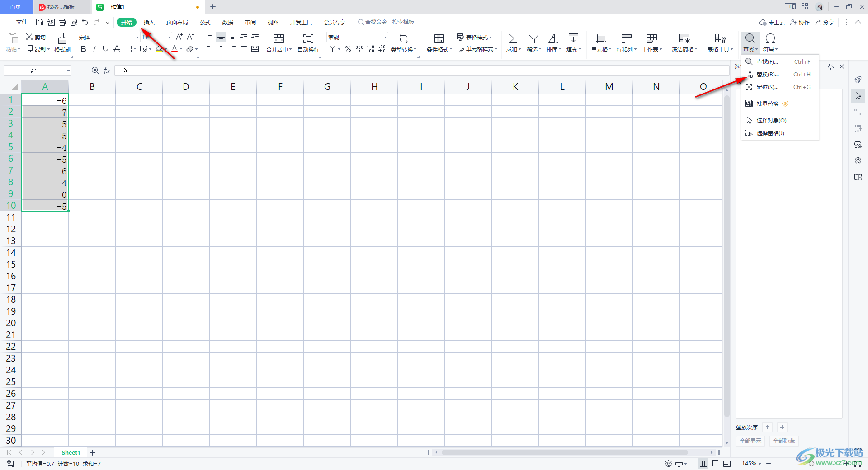Open the font name dropdown (宋体)
The width and height of the screenshot is (868, 470).
click(x=137, y=37)
